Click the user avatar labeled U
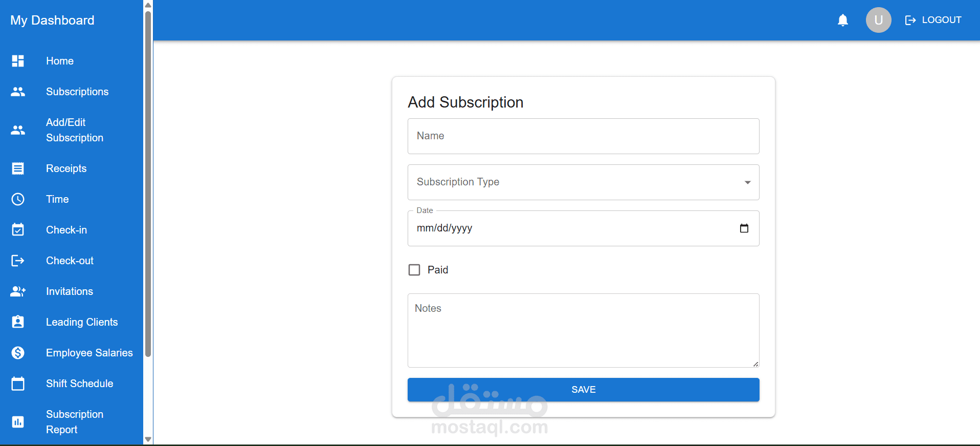 coord(879,20)
